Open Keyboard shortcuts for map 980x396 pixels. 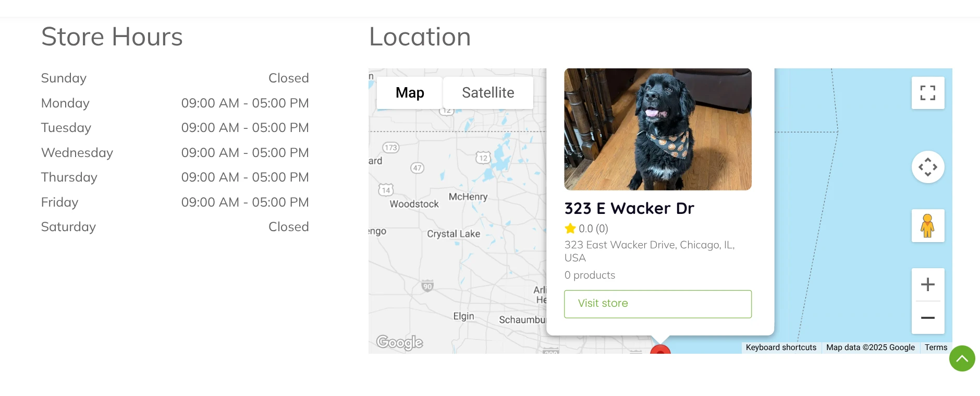(x=781, y=347)
